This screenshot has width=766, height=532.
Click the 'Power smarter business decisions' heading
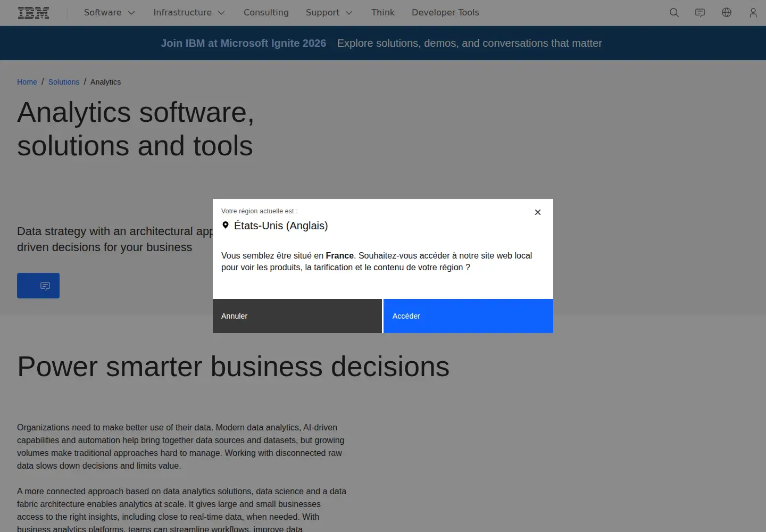[x=233, y=367]
